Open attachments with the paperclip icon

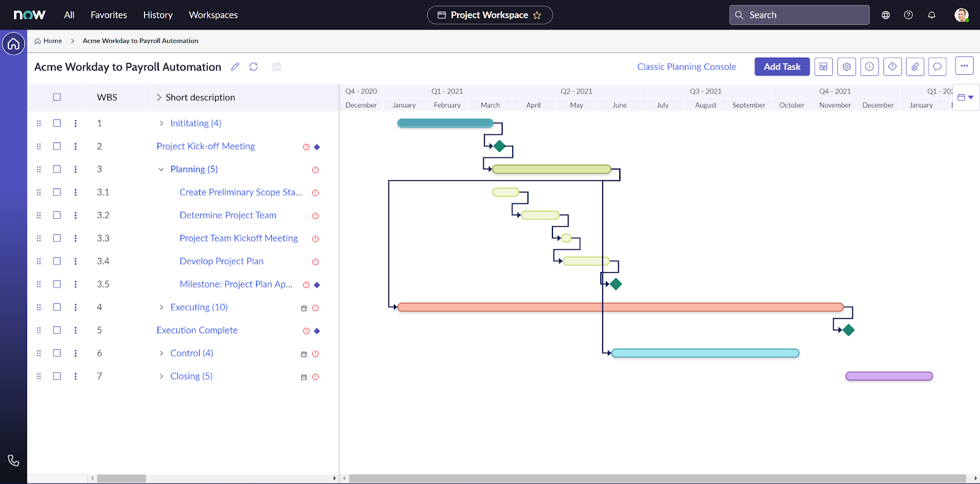pos(915,67)
